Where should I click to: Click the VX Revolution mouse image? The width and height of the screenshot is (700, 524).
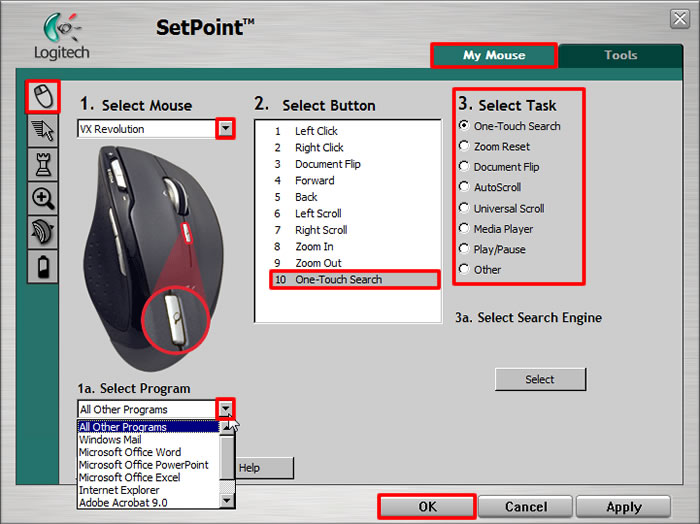point(152,257)
